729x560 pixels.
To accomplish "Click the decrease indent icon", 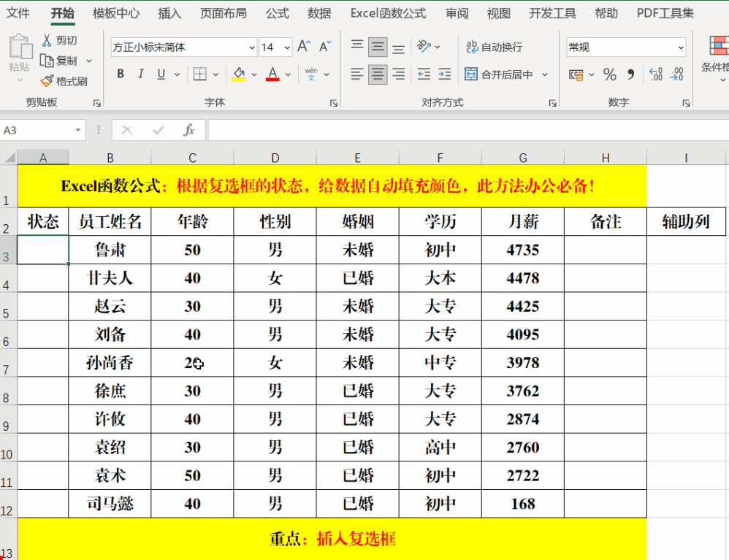I will coord(424,74).
